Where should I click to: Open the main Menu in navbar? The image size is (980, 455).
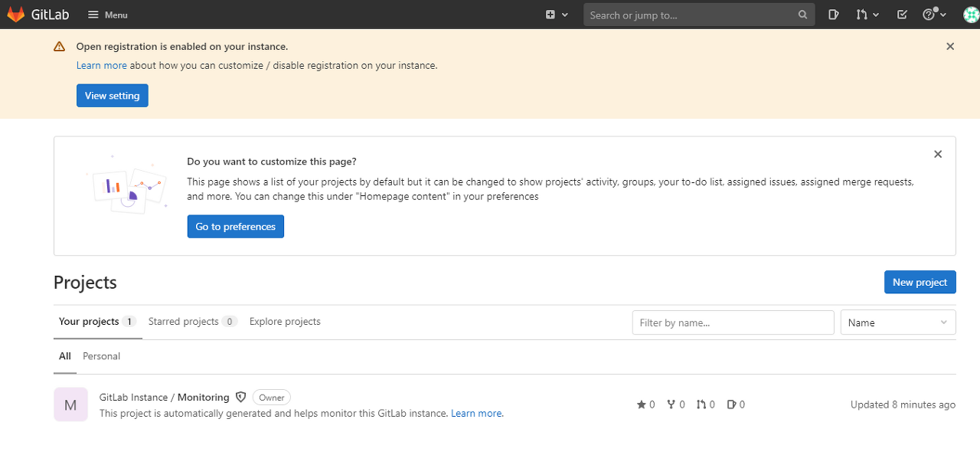coord(107,15)
